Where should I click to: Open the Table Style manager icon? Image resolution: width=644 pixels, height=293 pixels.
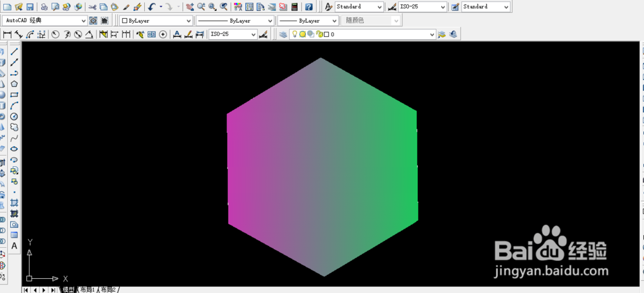coord(455,7)
